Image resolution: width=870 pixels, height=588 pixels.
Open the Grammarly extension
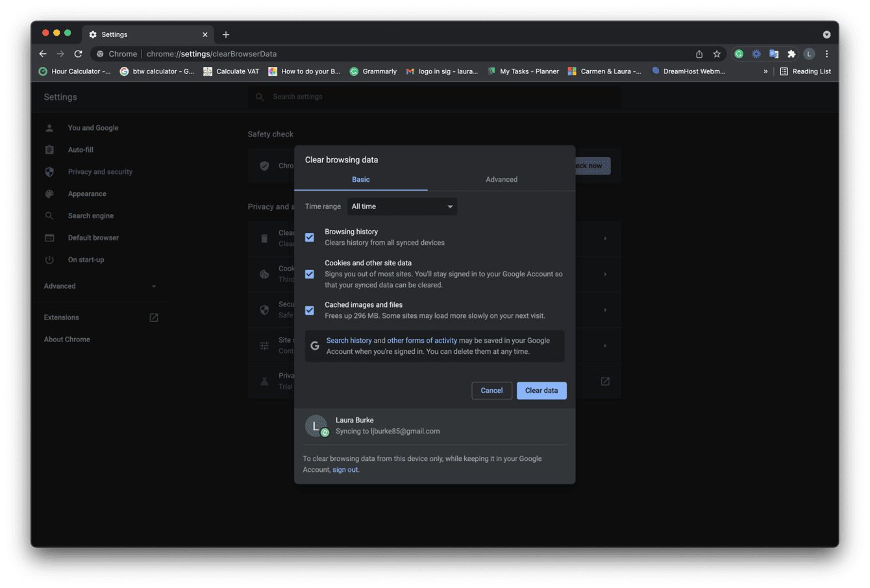739,54
